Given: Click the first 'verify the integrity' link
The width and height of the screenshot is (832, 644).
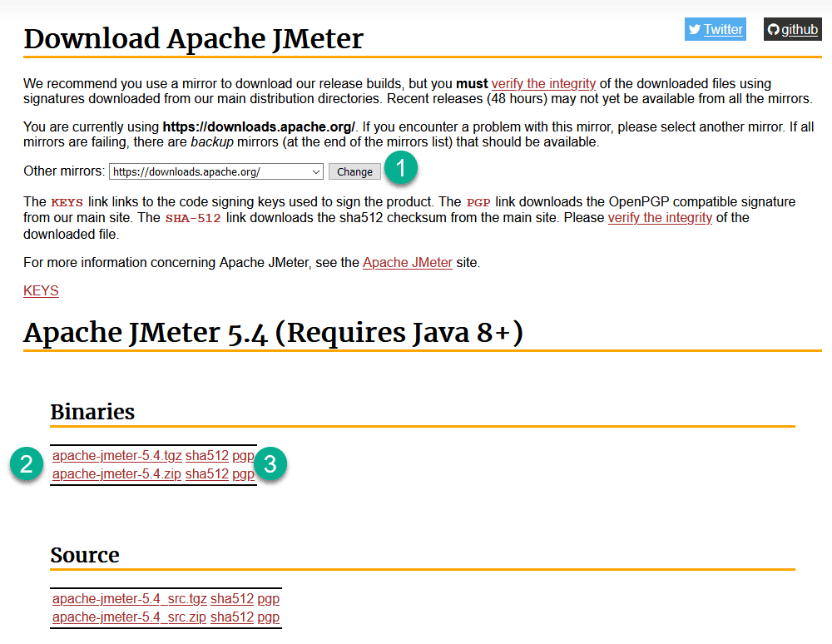Looking at the screenshot, I should pos(543,83).
